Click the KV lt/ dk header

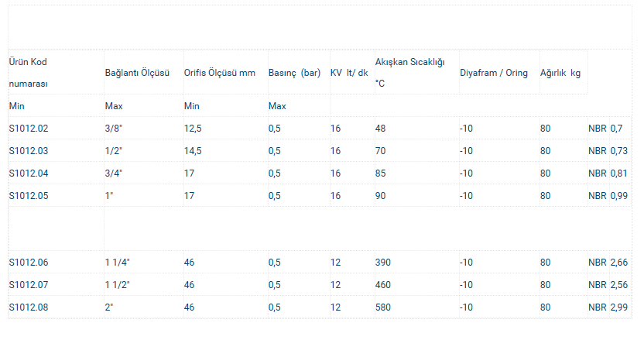tap(349, 73)
